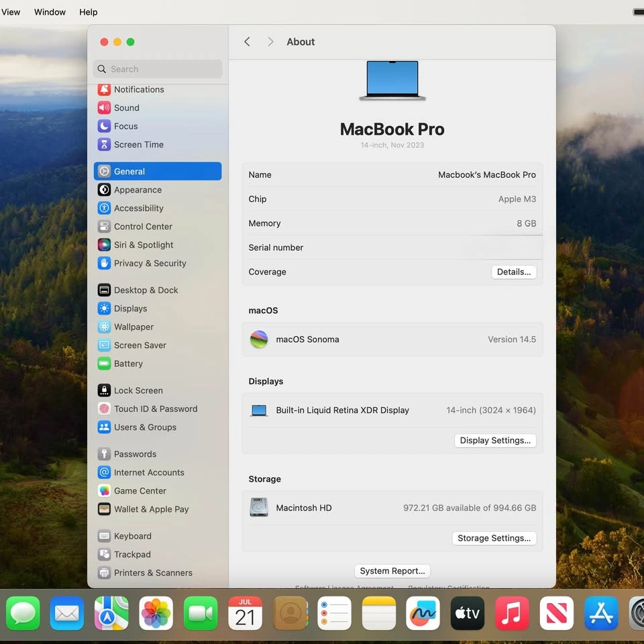Open FaceTime from the Dock
Image resolution: width=644 pixels, height=644 pixels.
[201, 613]
